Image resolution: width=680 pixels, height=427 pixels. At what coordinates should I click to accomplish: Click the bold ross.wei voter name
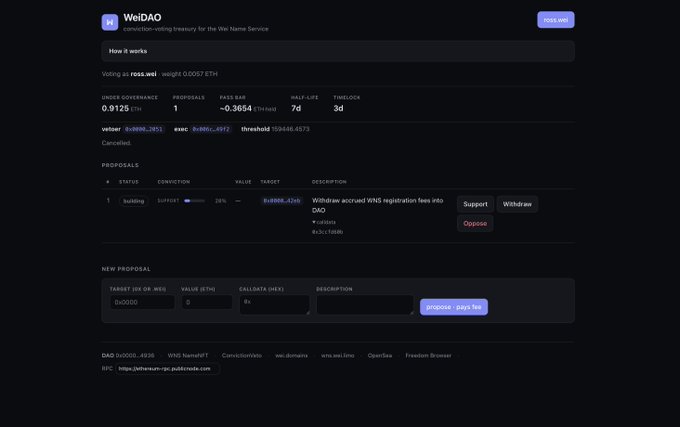click(x=143, y=74)
